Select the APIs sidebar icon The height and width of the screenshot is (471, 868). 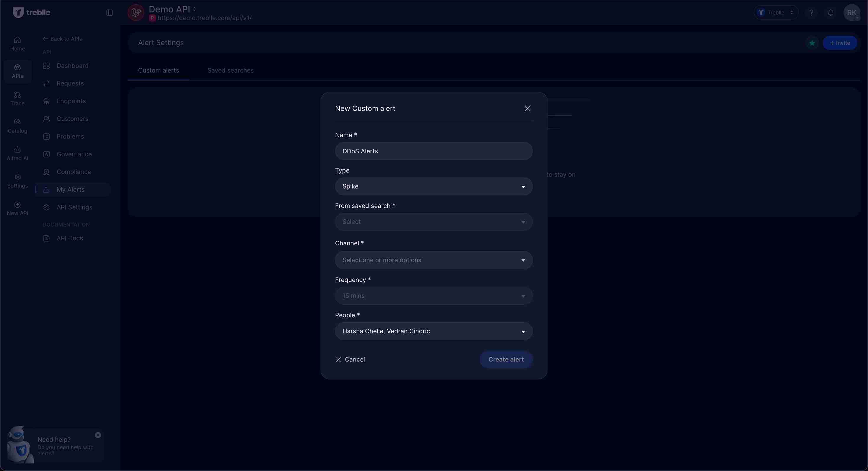tap(17, 71)
